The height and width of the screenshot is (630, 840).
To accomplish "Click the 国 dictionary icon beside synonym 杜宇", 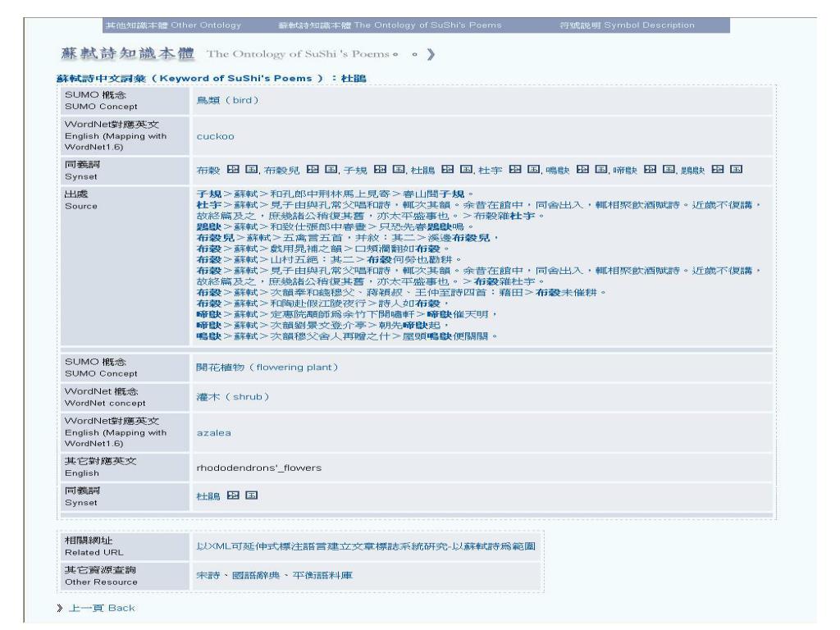I will 533,169.
